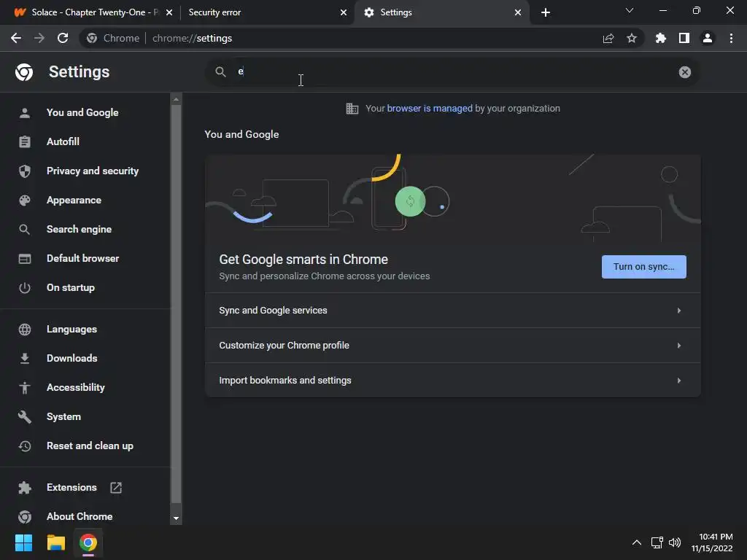Reload the current page
The width and height of the screenshot is (747, 560).
63,38
